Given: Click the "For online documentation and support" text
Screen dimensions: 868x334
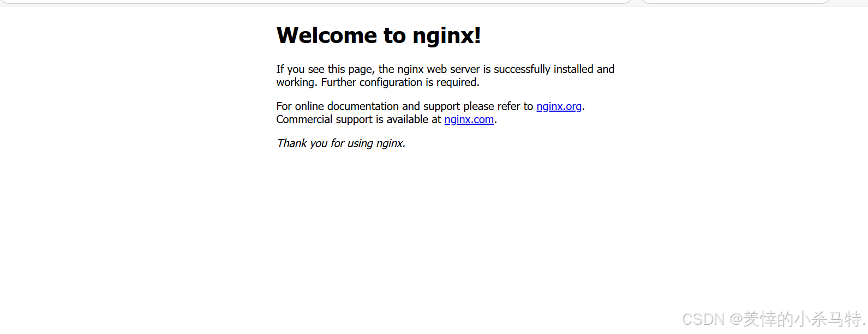Looking at the screenshot, I should pyautogui.click(x=368, y=106).
